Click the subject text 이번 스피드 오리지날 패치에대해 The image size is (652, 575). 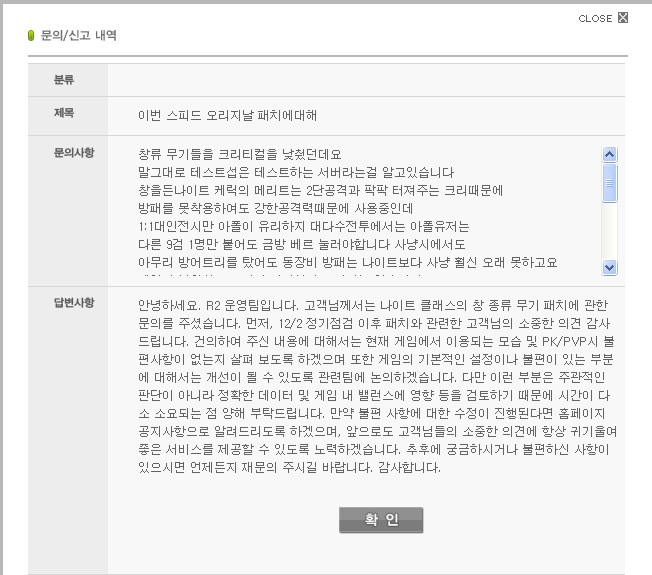(227, 115)
